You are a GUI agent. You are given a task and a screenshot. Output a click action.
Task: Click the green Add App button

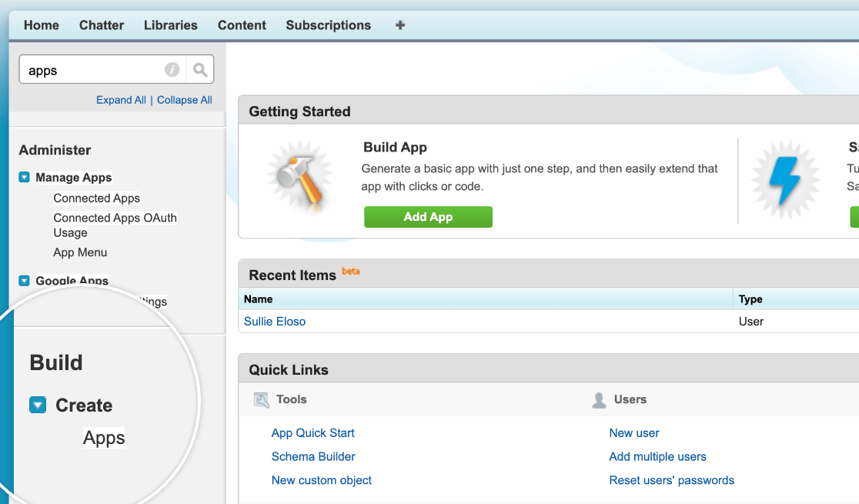point(428,217)
